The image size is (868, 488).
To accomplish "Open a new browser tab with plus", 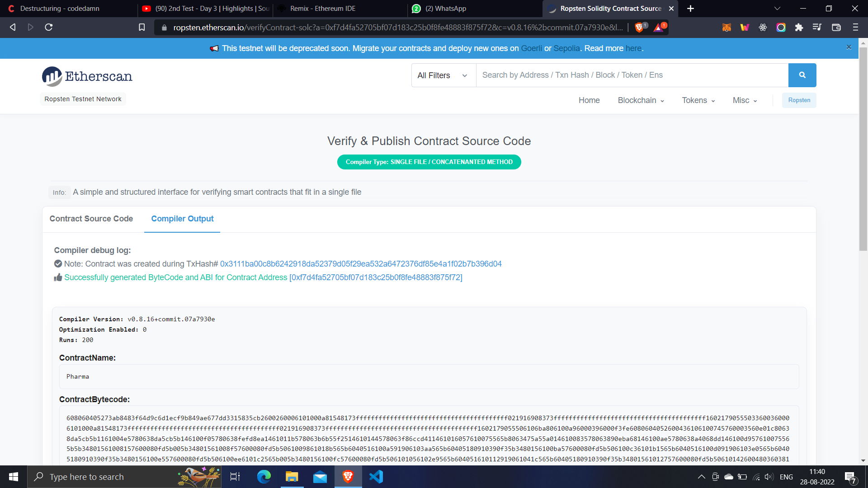I will pyautogui.click(x=690, y=9).
